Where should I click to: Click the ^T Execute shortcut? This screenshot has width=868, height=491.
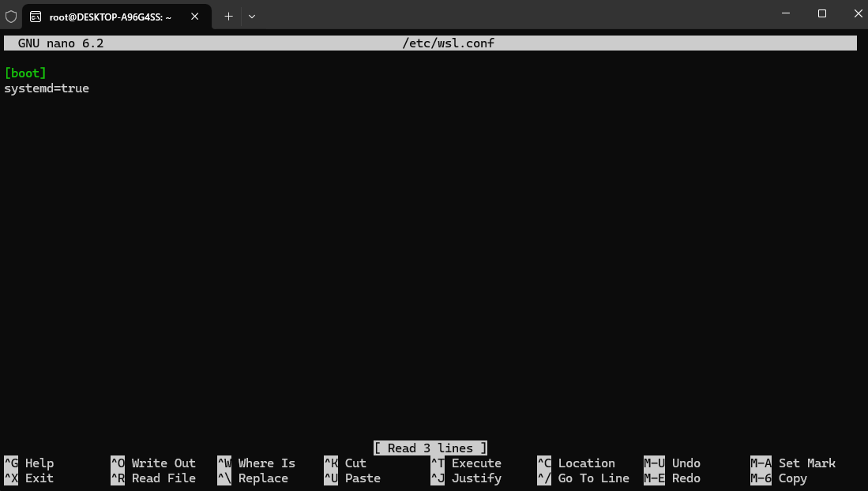pos(466,463)
